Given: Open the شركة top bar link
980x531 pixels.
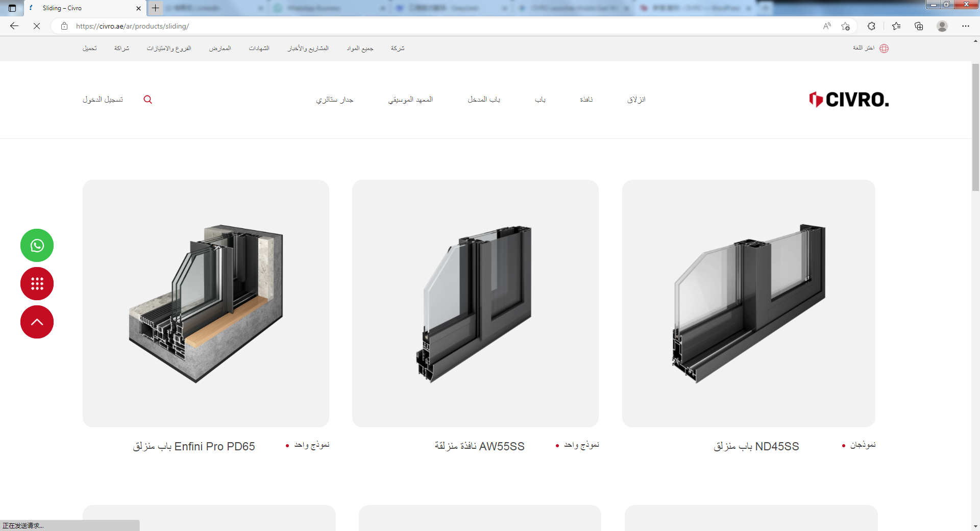Looking at the screenshot, I should (x=398, y=49).
